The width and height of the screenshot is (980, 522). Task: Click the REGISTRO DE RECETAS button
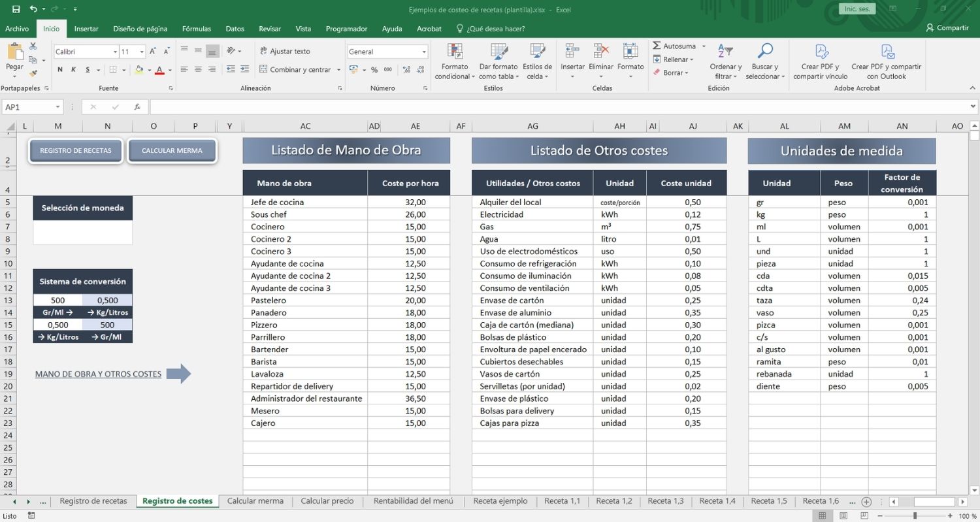click(x=76, y=151)
